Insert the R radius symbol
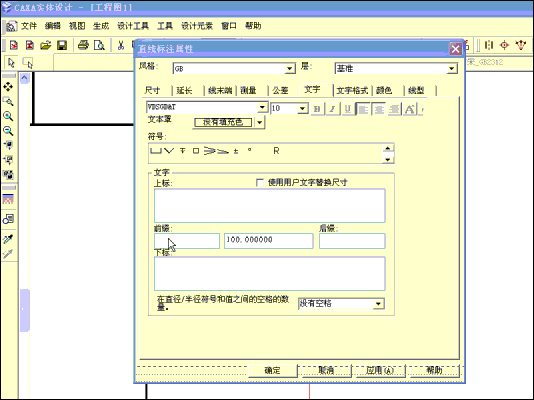This screenshot has width=534, height=400. pos(276,151)
